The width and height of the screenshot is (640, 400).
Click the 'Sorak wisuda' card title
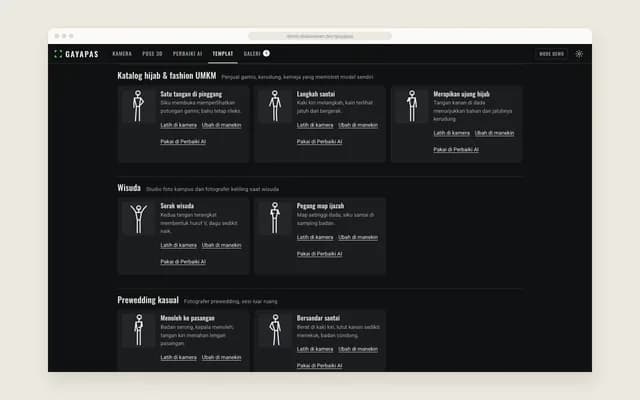click(x=177, y=206)
